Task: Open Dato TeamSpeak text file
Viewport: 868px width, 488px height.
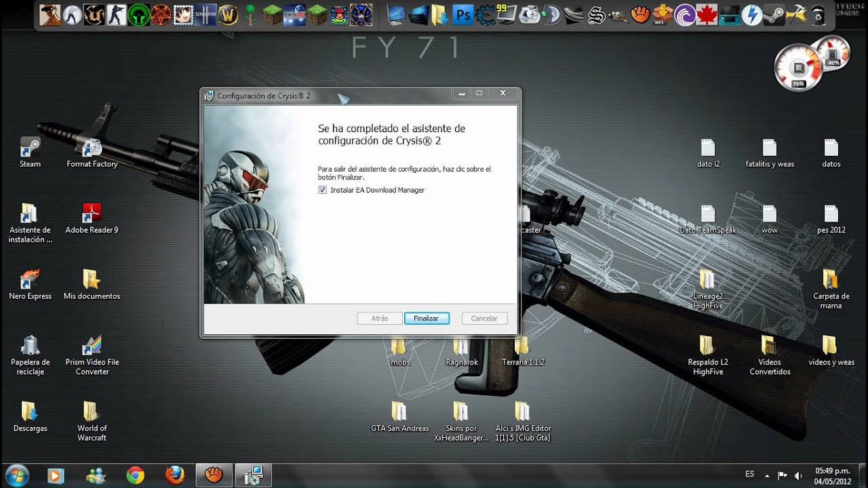Action: point(708,218)
